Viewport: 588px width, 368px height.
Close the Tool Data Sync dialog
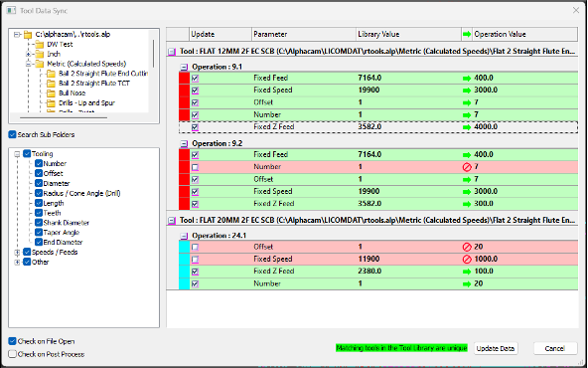(576, 11)
